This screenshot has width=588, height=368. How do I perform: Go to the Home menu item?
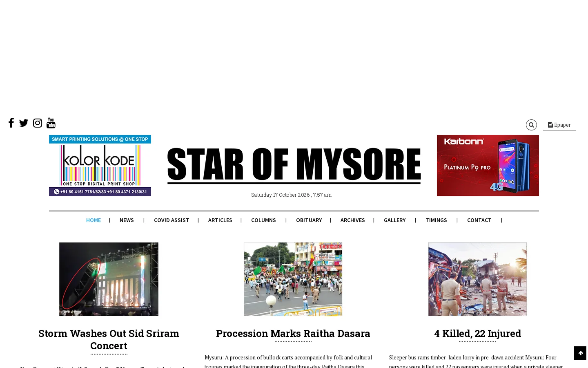pos(94,220)
